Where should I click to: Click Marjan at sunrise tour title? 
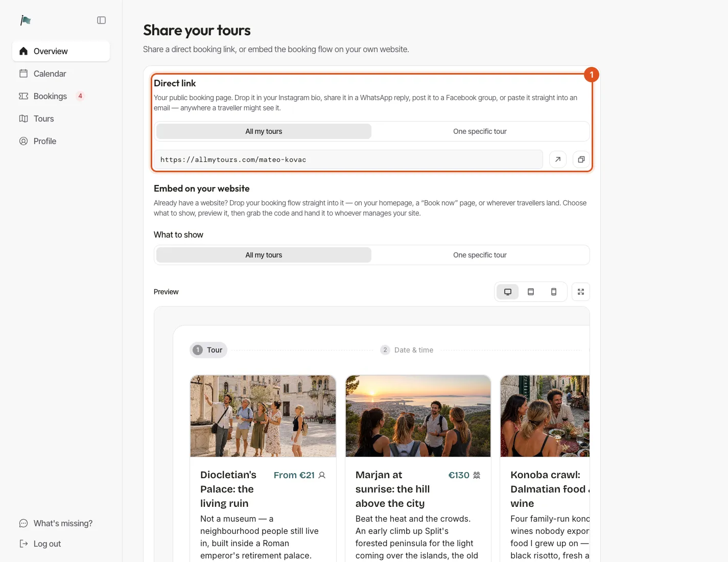point(392,489)
